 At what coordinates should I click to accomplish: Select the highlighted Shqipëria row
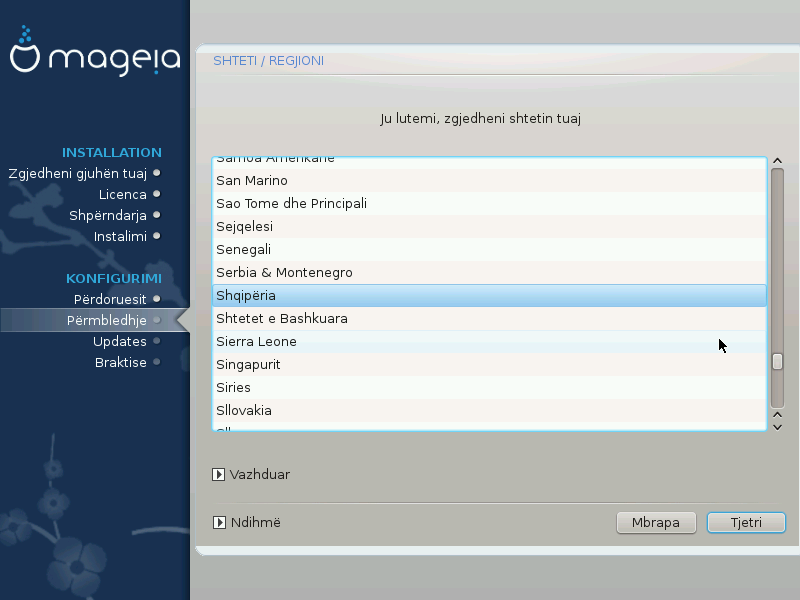point(246,296)
